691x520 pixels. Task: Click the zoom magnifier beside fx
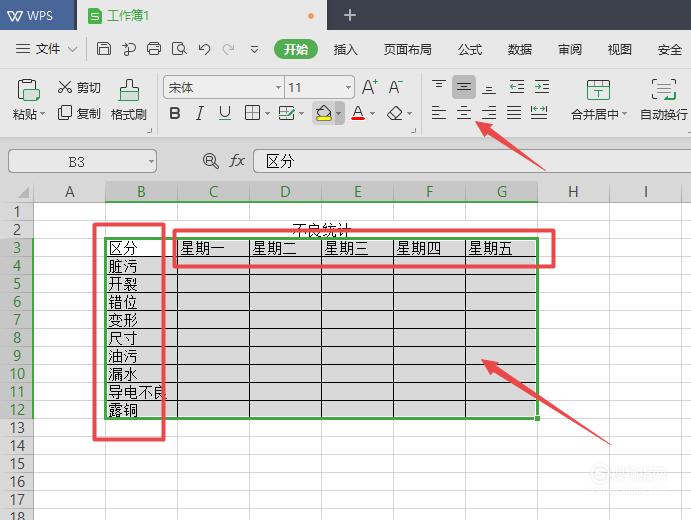(211, 161)
